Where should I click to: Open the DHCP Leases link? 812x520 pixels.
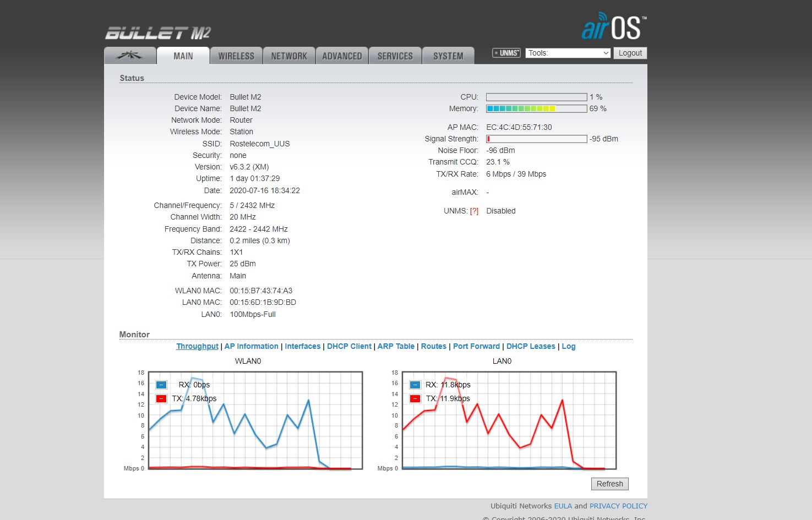(531, 346)
